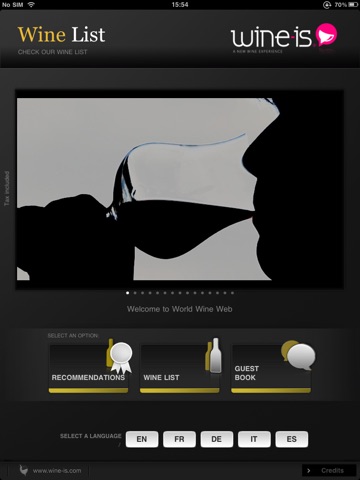Pick ES language option

coord(292,439)
